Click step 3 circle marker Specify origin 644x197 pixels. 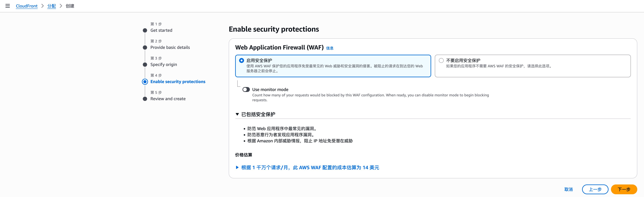tap(145, 65)
